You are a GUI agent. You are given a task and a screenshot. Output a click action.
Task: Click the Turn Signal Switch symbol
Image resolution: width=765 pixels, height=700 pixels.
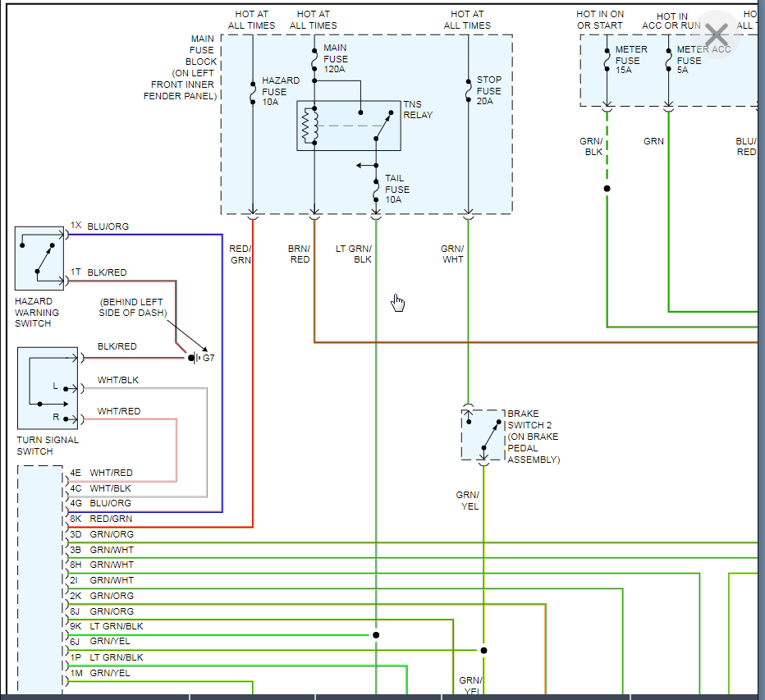tap(48, 388)
